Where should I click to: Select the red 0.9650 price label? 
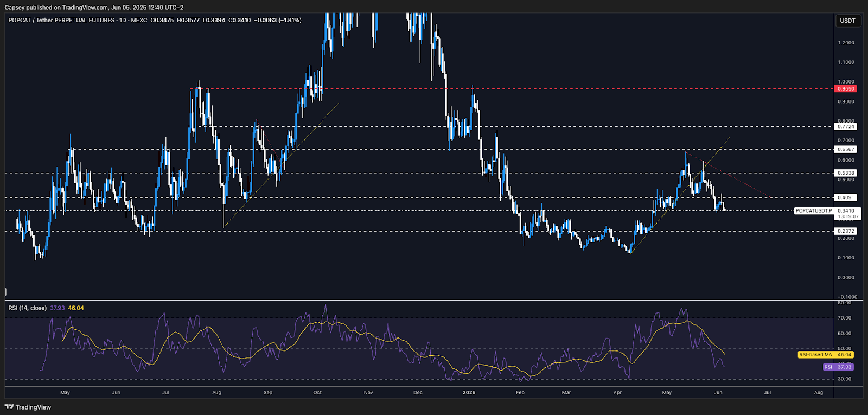(x=846, y=88)
